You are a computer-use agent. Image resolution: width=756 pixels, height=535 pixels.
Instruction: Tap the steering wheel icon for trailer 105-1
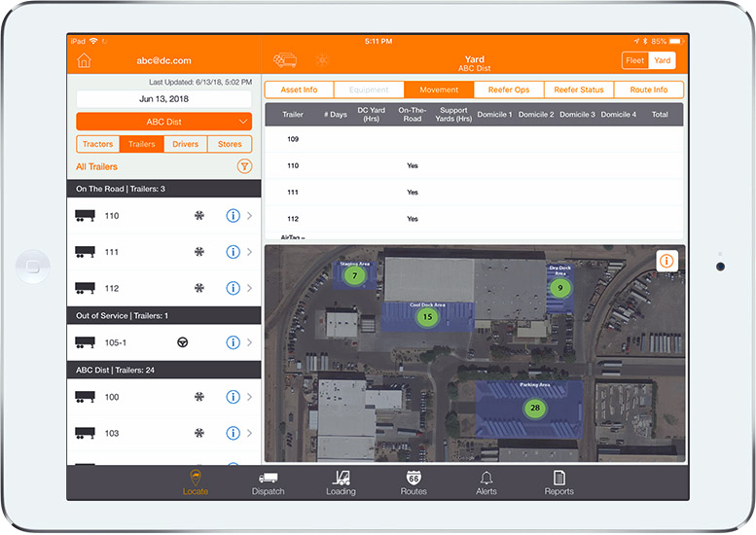(183, 342)
